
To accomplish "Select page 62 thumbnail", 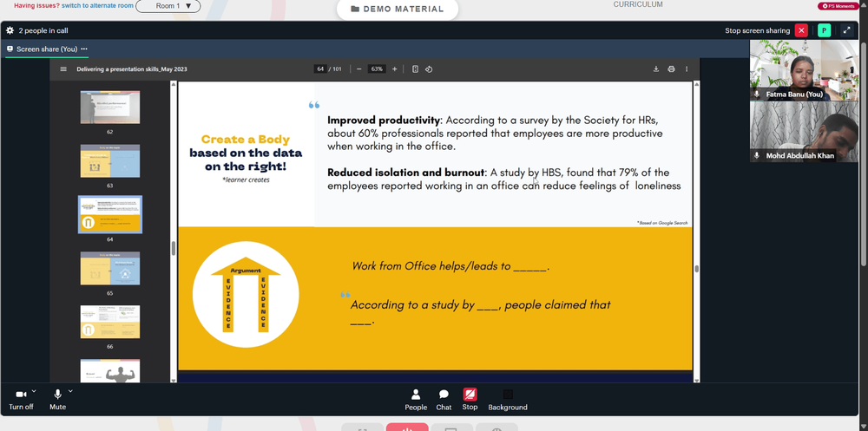I will coord(110,108).
